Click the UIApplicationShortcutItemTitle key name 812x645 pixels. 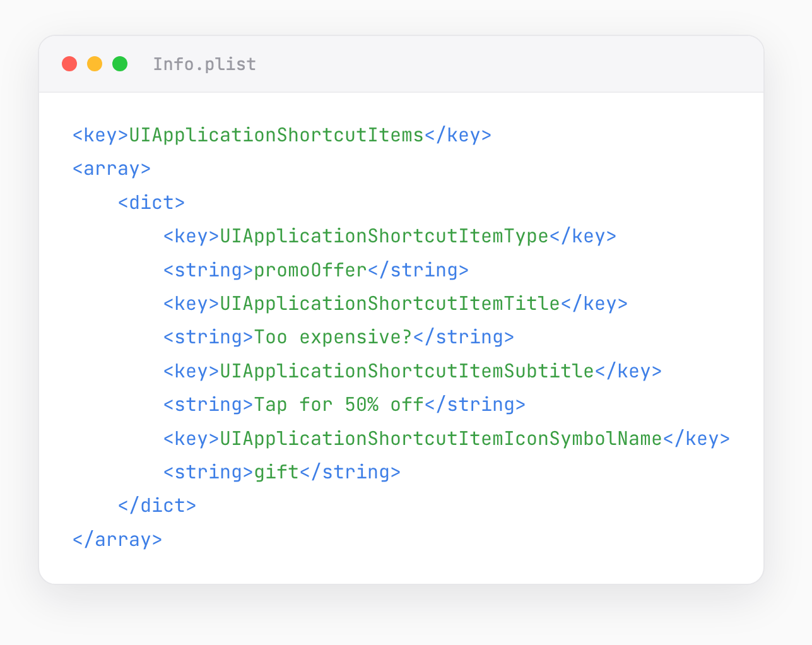pos(390,304)
